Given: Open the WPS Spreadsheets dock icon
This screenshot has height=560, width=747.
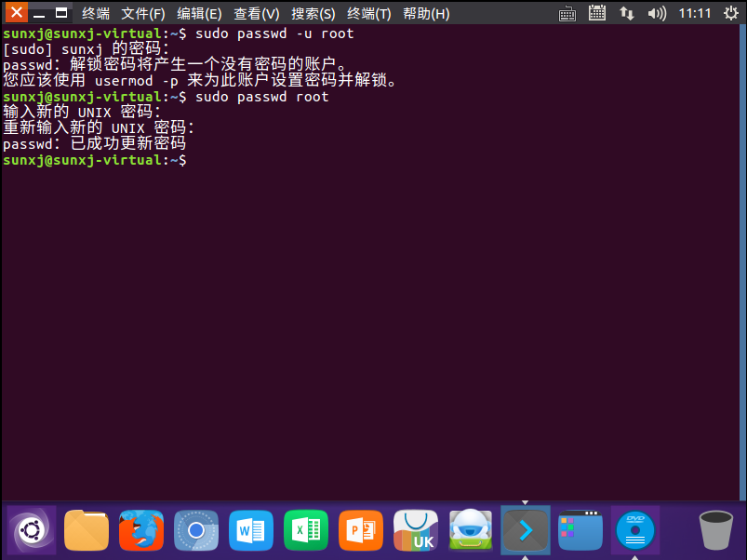Looking at the screenshot, I should point(306,530).
